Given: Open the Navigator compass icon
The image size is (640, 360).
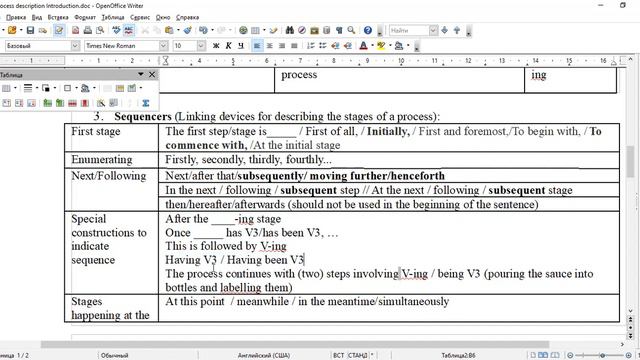Looking at the screenshot, I should point(302,30).
